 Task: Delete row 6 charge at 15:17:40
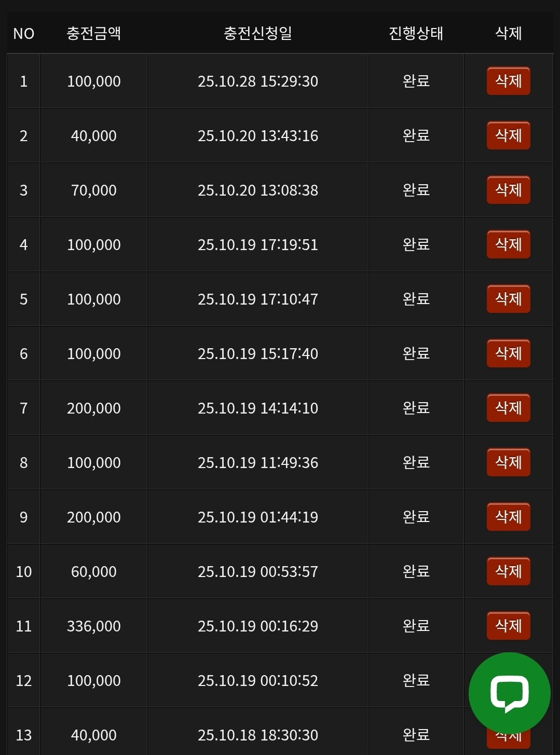click(x=508, y=353)
